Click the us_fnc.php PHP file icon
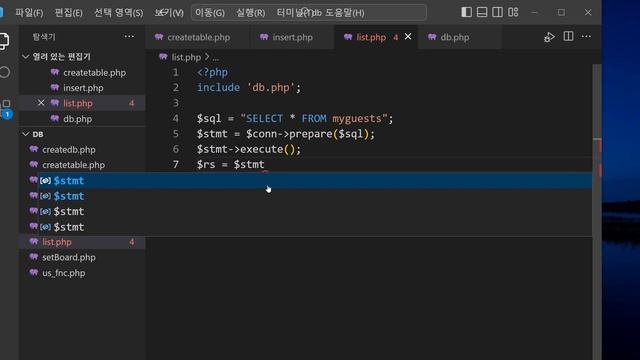The width and height of the screenshot is (640, 360). 33,273
